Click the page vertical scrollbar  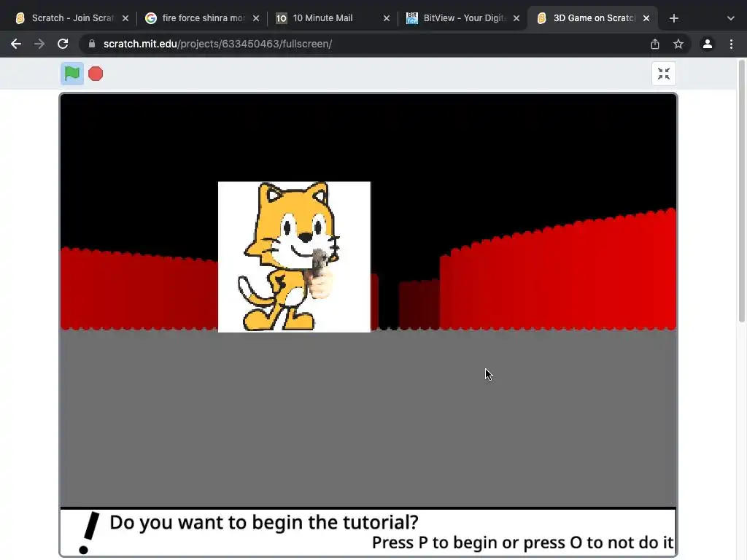coord(741,190)
